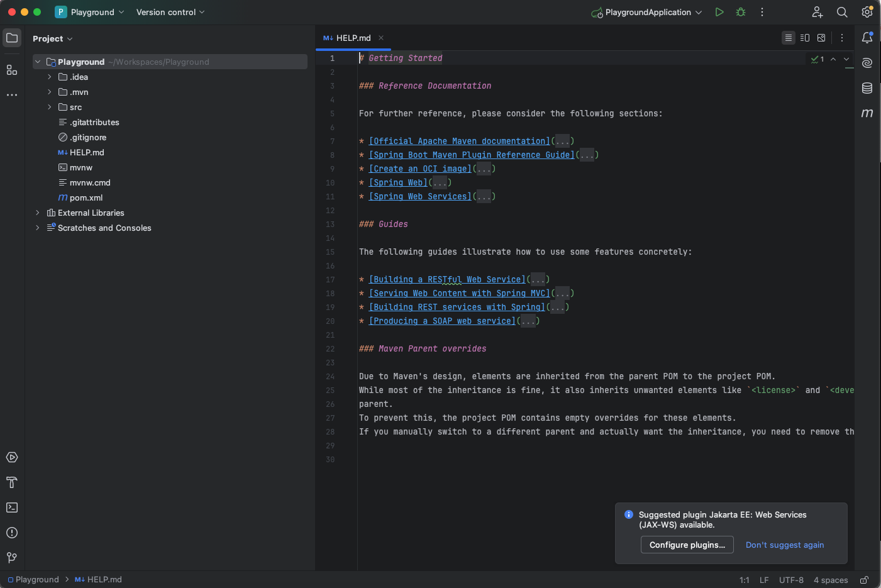Viewport: 881px width, 588px height.
Task: Open Search Everywhere magnifier
Action: (x=842, y=12)
